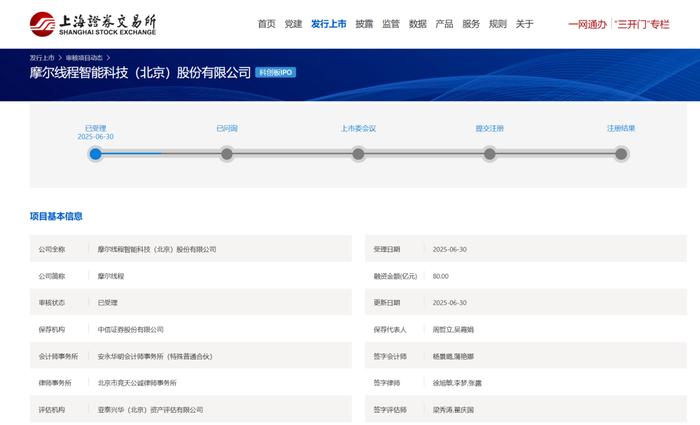Click the names value beside 签字评估师
700x425 pixels.
click(453, 409)
